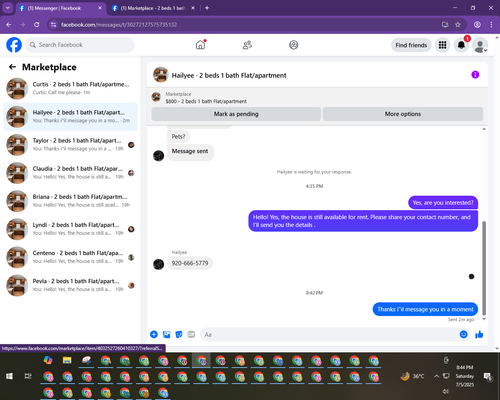This screenshot has height=400, width=500.
Task: Navigate back in the browser
Action: pyautogui.click(x=9, y=25)
